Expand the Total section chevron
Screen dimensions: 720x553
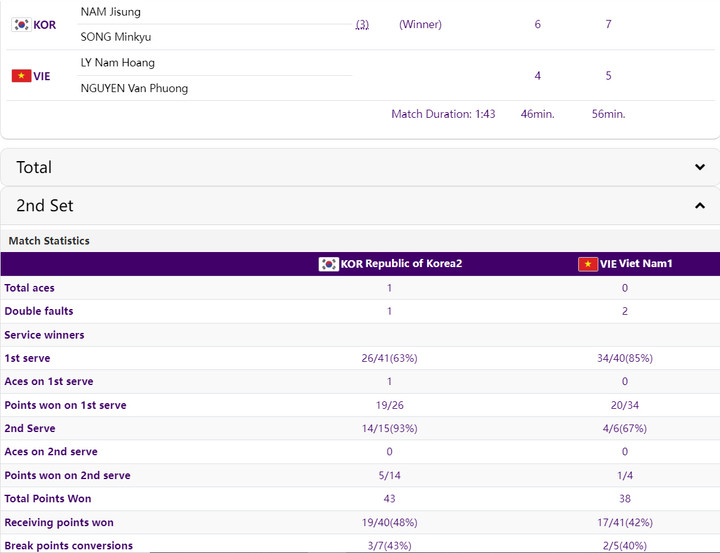(699, 168)
